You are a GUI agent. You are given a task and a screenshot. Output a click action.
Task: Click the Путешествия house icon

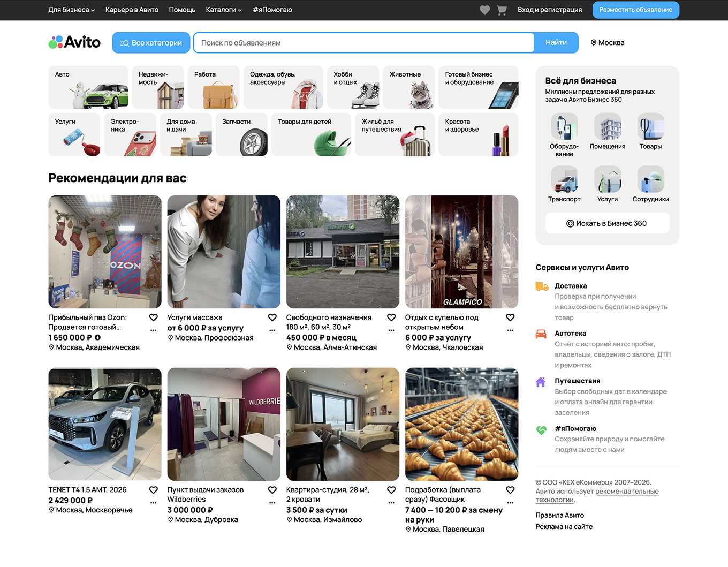(541, 382)
